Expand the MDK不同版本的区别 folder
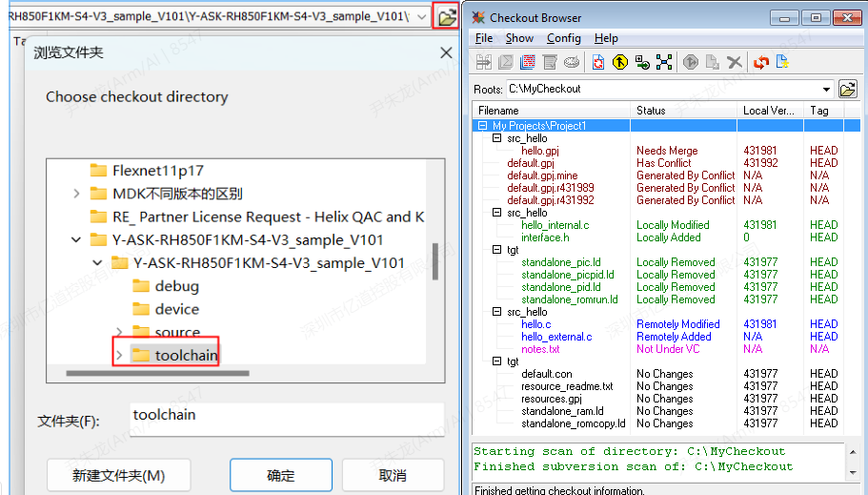The width and height of the screenshot is (868, 495). [76, 194]
